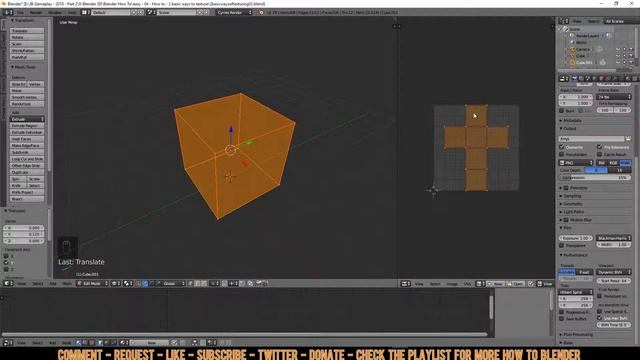
Task: Expand the Light Paths panel
Action: [574, 212]
